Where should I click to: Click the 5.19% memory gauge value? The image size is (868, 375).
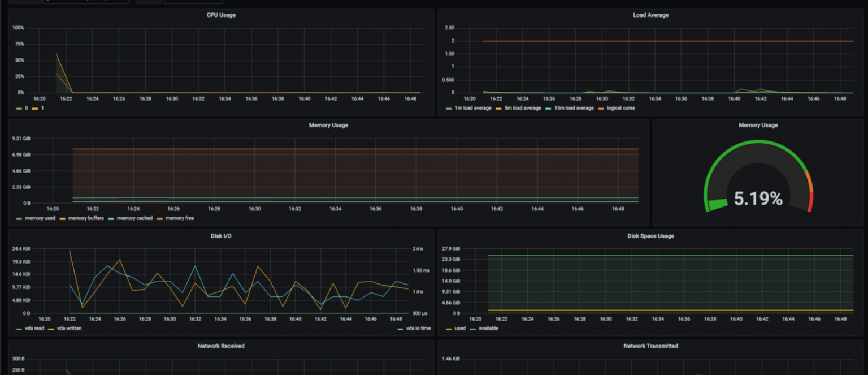(x=758, y=199)
